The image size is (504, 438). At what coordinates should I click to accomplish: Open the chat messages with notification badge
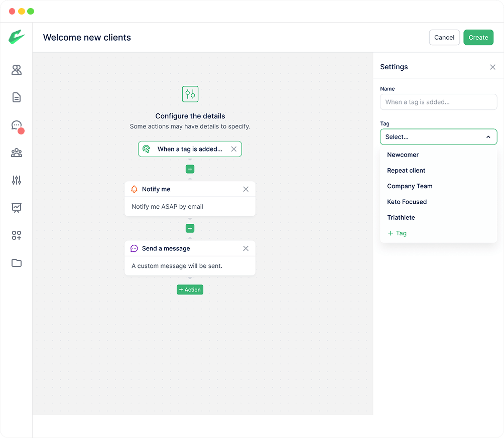coord(17,125)
